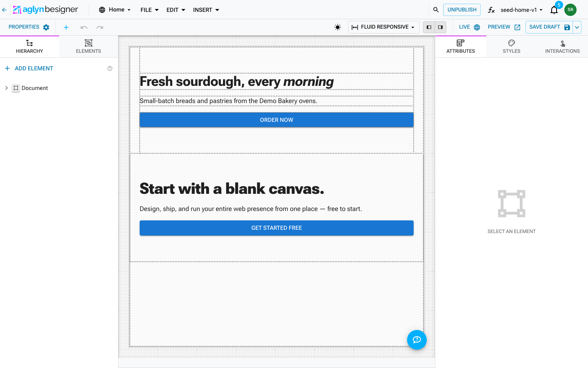Open the EDIT menu

click(x=176, y=10)
